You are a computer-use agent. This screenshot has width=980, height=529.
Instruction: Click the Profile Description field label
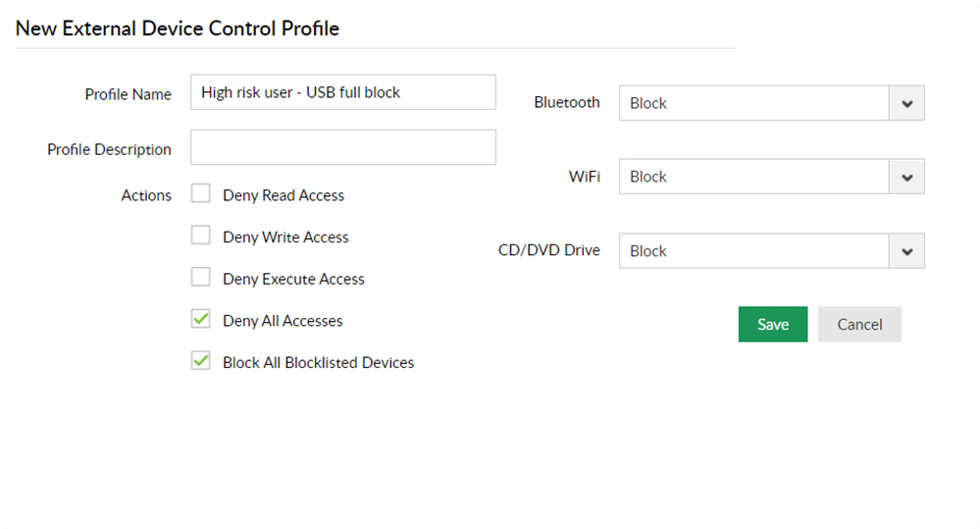point(109,150)
